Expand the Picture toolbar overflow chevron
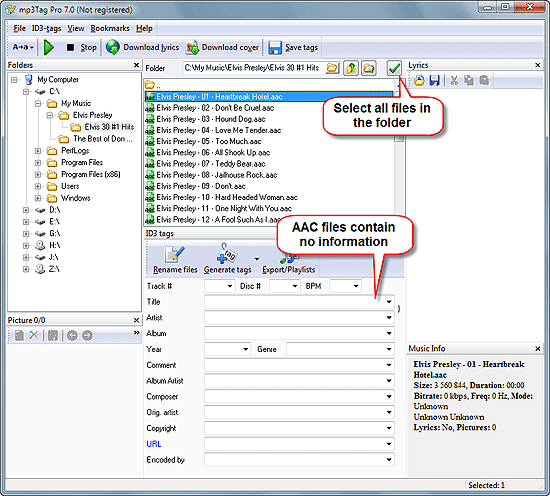The height and width of the screenshot is (496, 550). 136,333
